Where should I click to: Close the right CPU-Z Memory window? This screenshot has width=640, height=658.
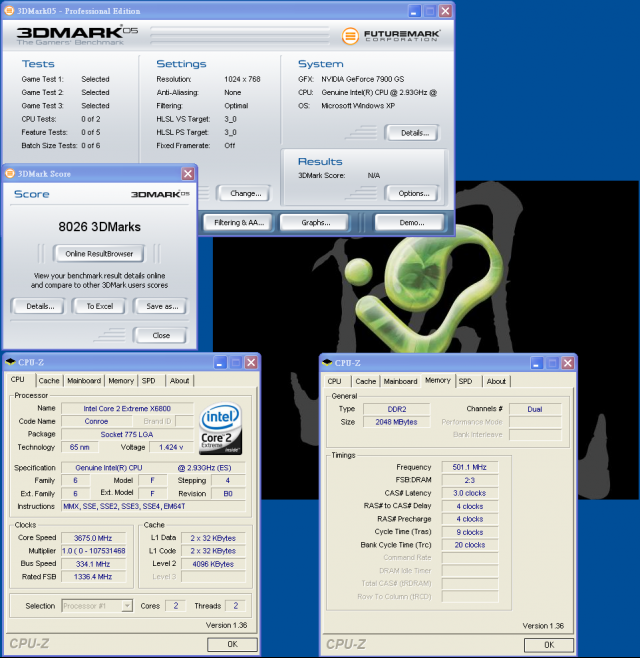pos(568,363)
